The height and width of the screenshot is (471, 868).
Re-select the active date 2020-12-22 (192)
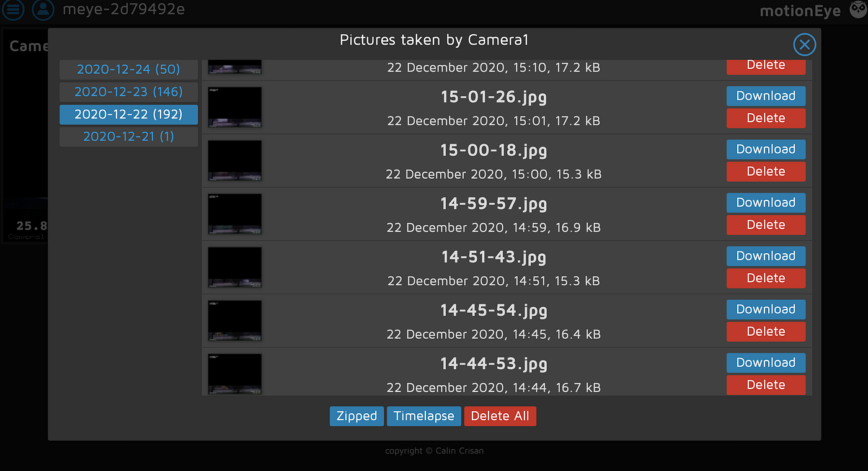point(128,115)
